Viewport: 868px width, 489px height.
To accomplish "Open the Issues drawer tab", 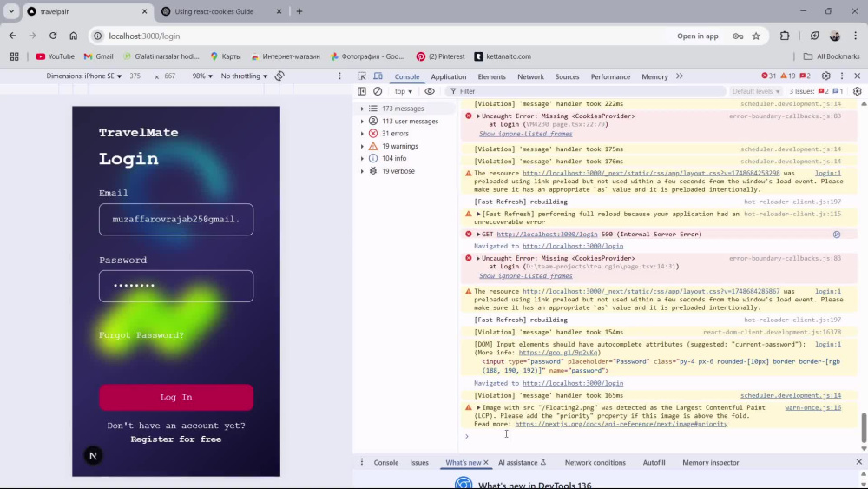I will tap(419, 462).
